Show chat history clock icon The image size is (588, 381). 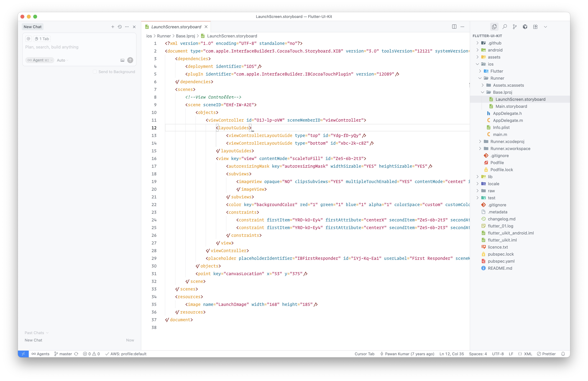120,27
